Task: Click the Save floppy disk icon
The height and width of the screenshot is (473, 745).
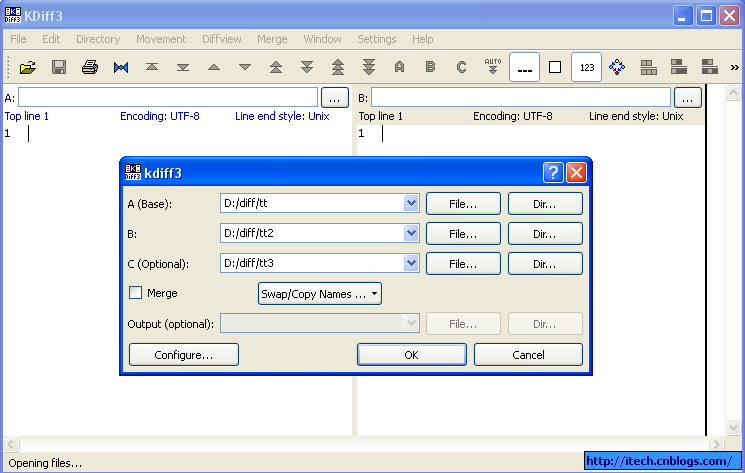Action: point(59,67)
